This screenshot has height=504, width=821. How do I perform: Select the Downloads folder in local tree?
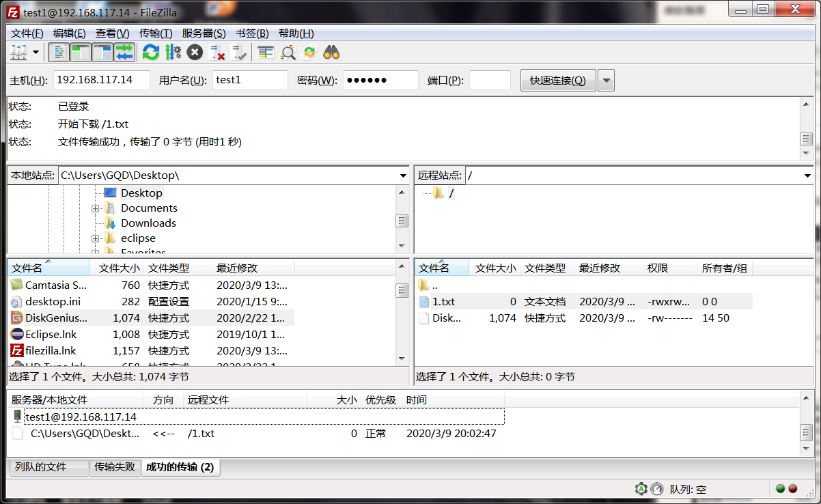tap(148, 223)
